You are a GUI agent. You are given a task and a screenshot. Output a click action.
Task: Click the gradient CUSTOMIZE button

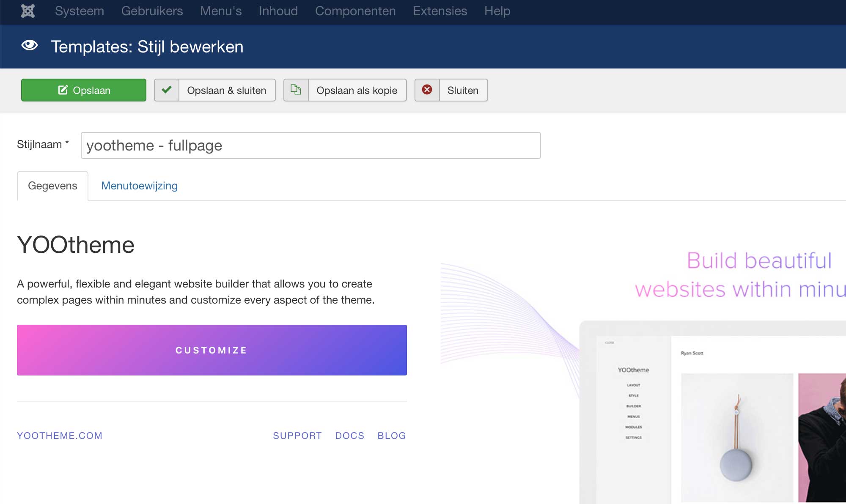coord(212,350)
